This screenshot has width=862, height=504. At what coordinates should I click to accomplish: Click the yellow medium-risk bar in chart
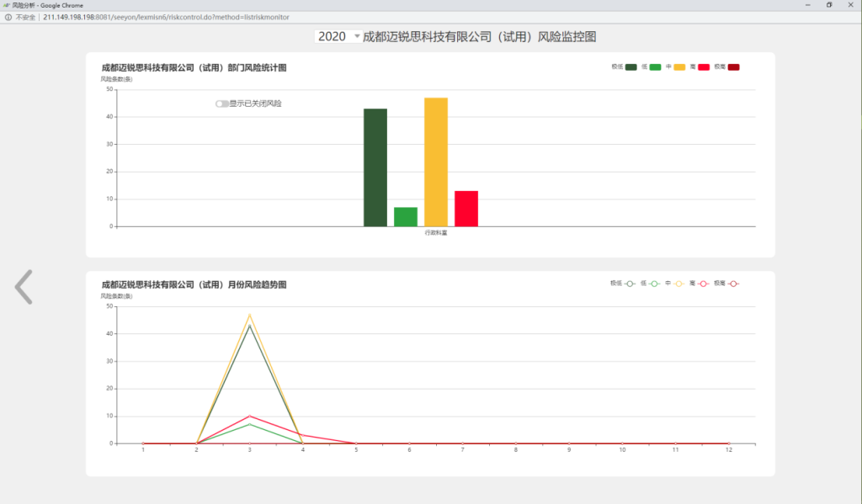point(436,162)
